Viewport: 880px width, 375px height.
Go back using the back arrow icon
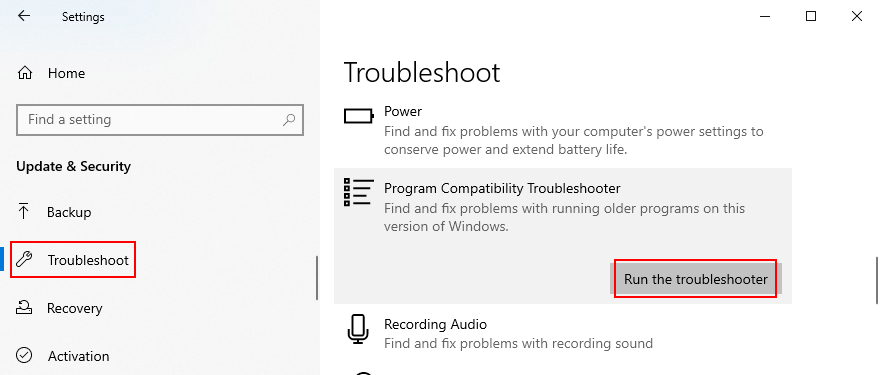coord(24,16)
